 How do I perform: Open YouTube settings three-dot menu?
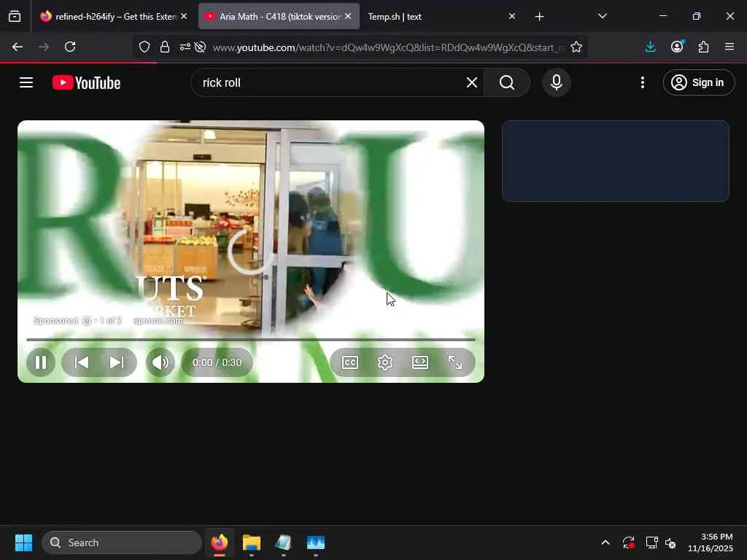click(643, 82)
